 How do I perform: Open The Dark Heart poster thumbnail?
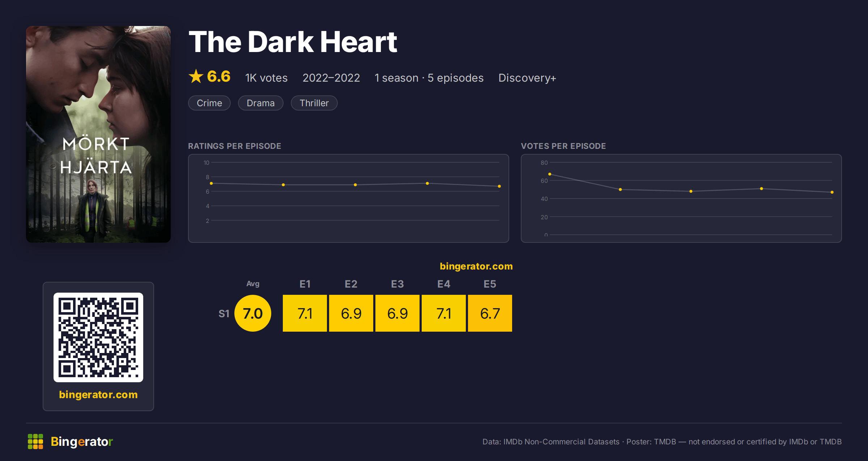[98, 134]
